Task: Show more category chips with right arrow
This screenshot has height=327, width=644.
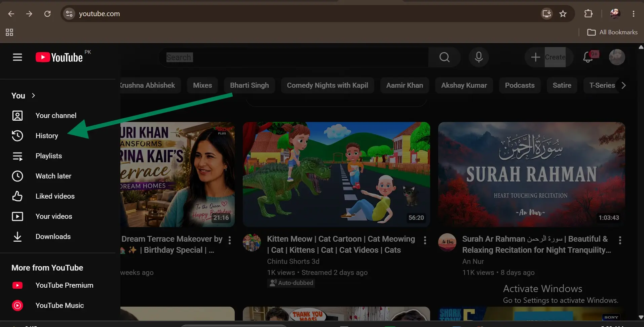Action: (623, 85)
